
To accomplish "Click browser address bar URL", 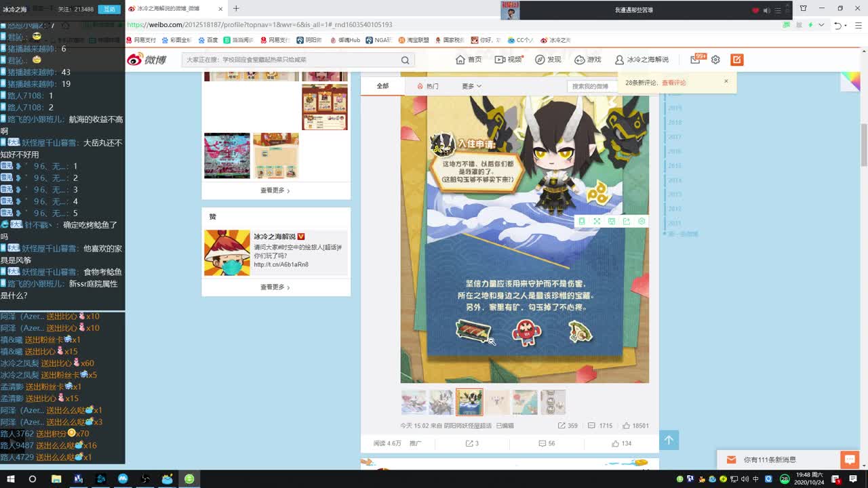I will [260, 24].
